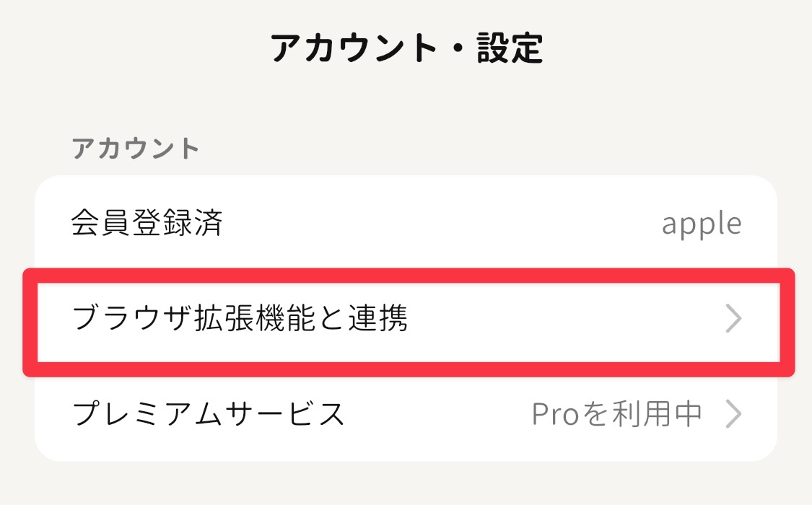Tap the プレミアムサービス label text

[209, 414]
